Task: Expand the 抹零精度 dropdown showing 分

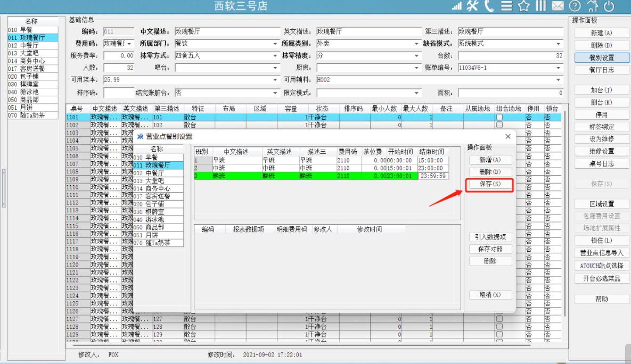Action: click(416, 55)
